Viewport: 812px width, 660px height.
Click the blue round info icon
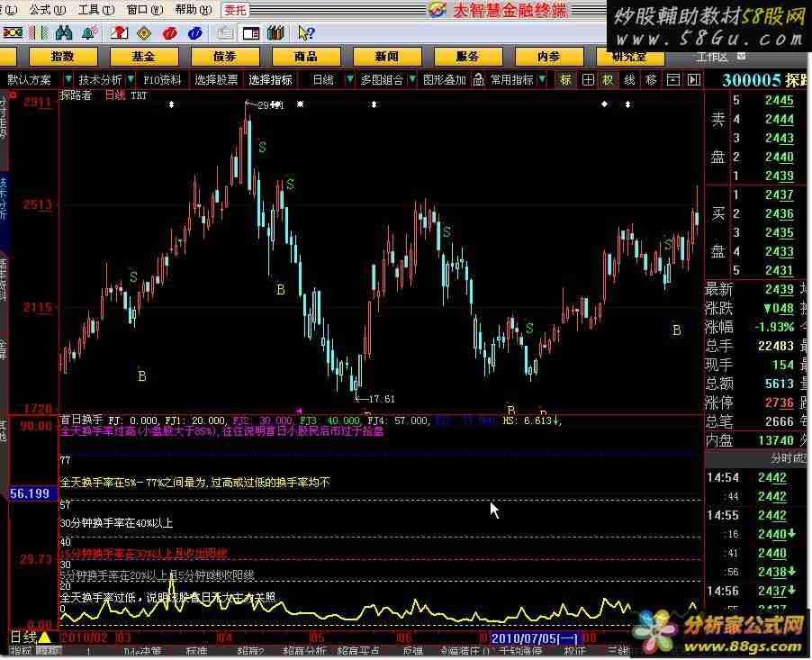click(194, 33)
